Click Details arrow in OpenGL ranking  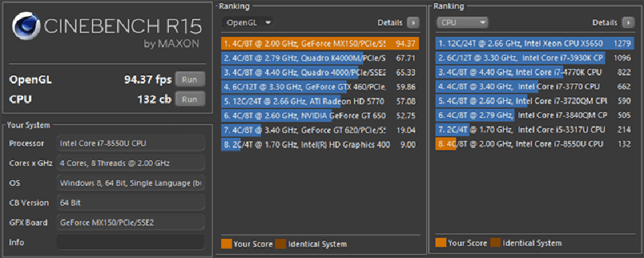click(x=413, y=23)
